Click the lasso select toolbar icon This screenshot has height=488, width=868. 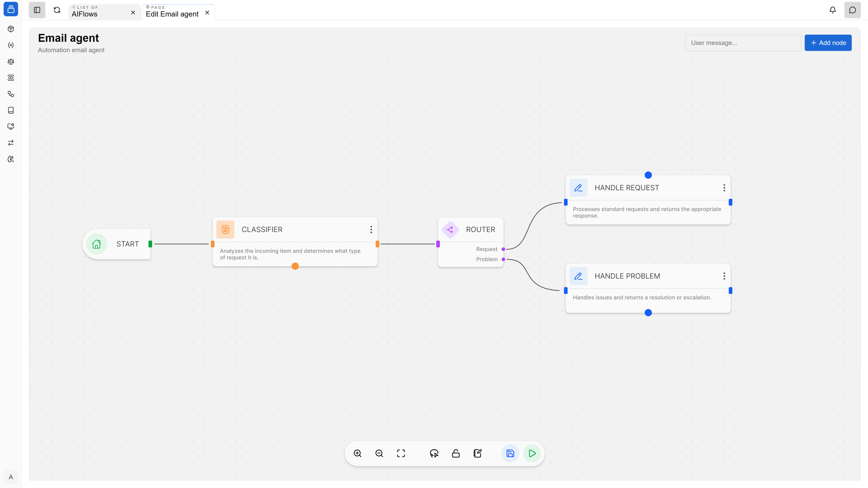pyautogui.click(x=434, y=453)
